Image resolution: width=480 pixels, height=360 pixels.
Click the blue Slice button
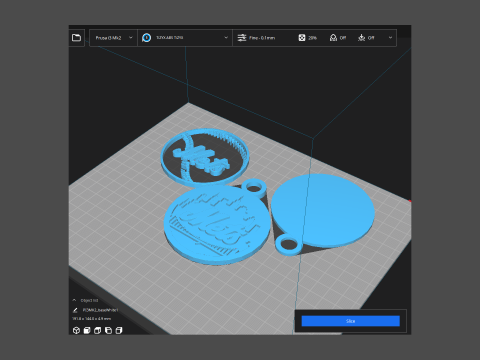tap(350, 321)
